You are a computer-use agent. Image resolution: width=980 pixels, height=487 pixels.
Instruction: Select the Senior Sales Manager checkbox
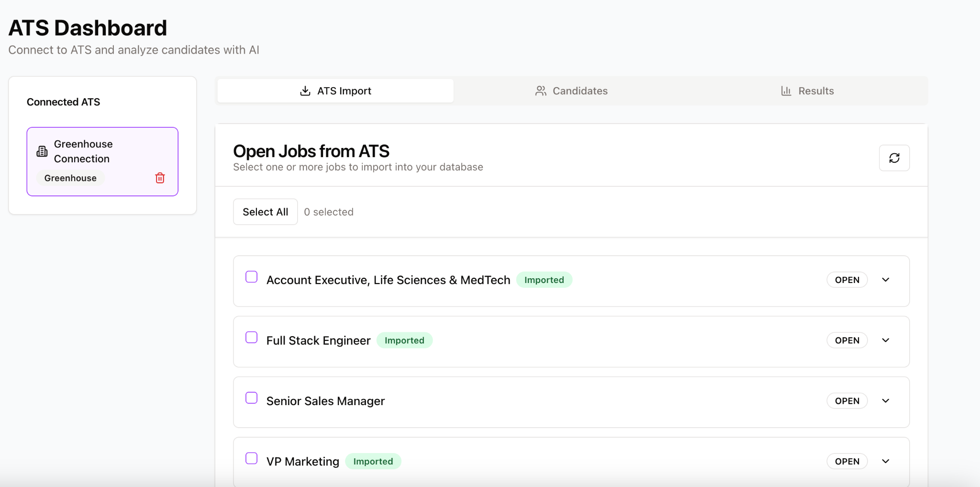pyautogui.click(x=251, y=398)
